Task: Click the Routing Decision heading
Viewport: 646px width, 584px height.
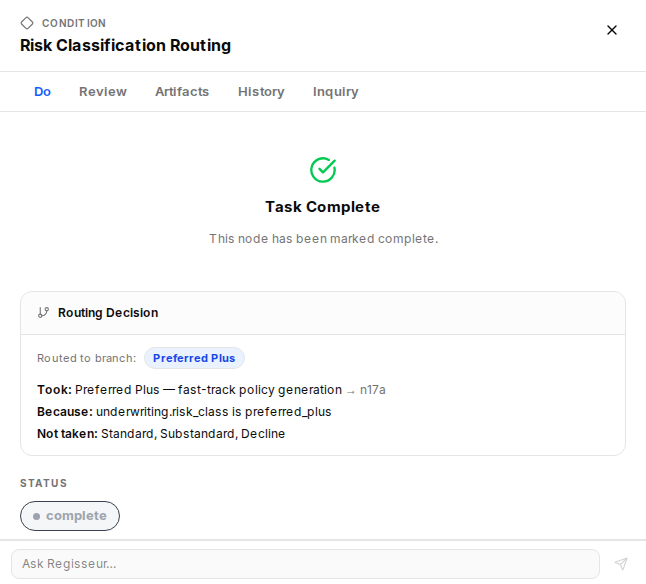Action: click(x=108, y=313)
